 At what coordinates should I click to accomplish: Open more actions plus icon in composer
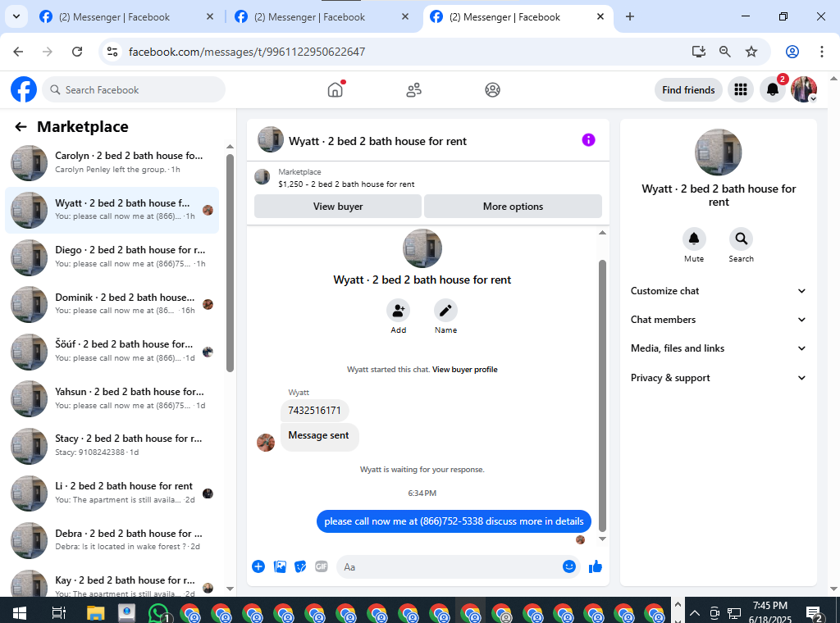click(258, 566)
